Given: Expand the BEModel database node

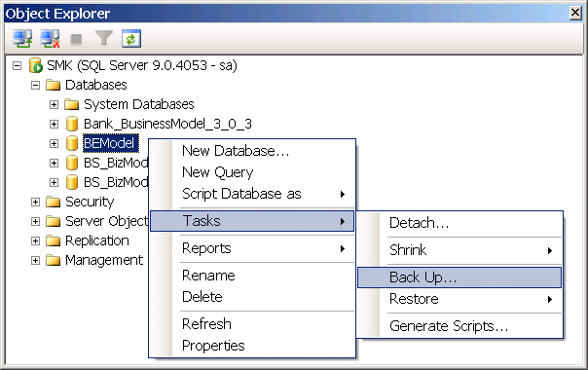Looking at the screenshot, I should click(x=54, y=144).
